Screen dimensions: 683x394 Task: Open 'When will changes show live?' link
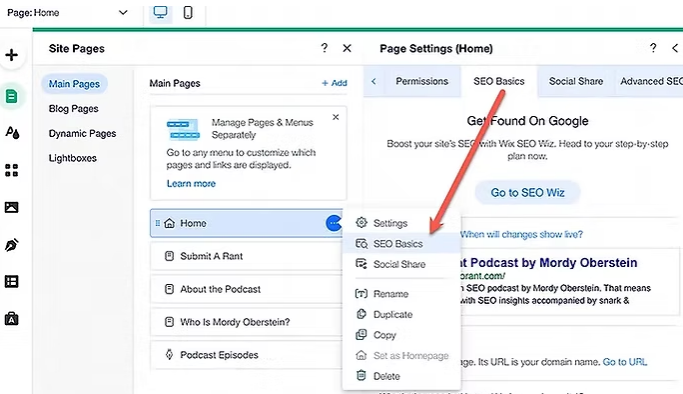[521, 234]
